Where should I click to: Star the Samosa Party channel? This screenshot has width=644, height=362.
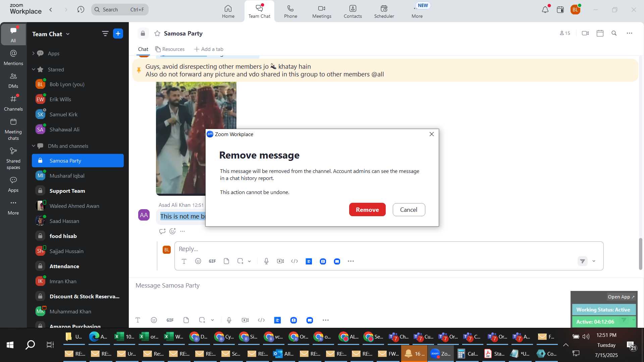157,33
